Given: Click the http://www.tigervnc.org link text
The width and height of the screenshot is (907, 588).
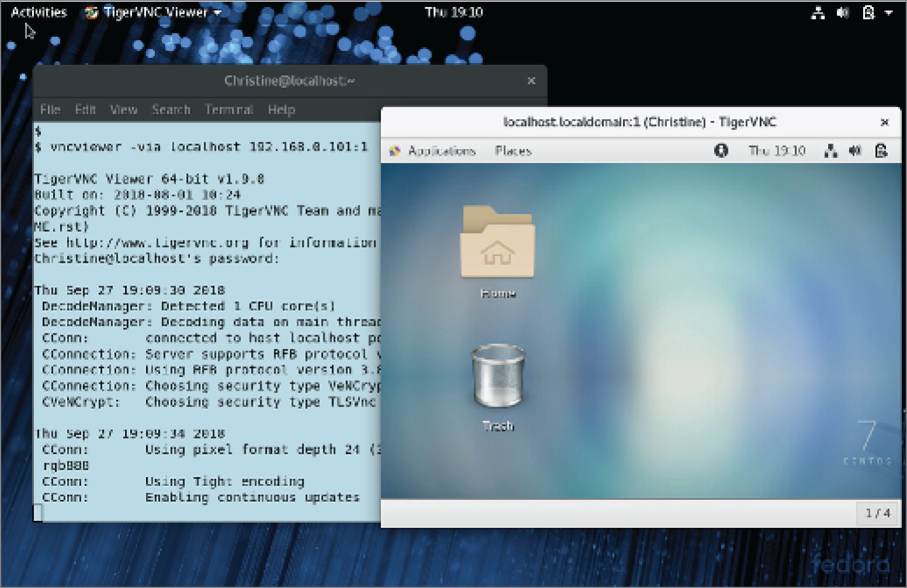Looking at the screenshot, I should (157, 243).
